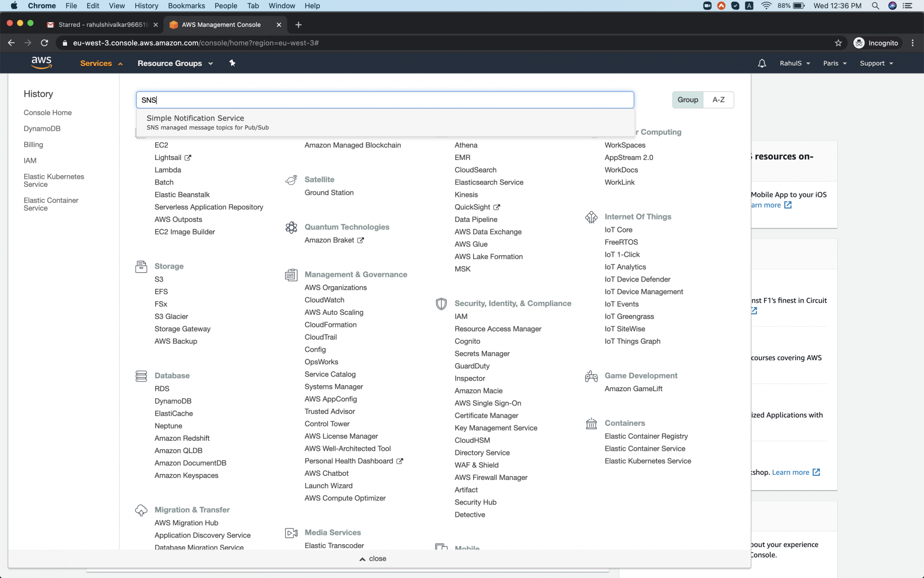
Task: Switch service listing to A-Z view
Action: [x=718, y=99]
